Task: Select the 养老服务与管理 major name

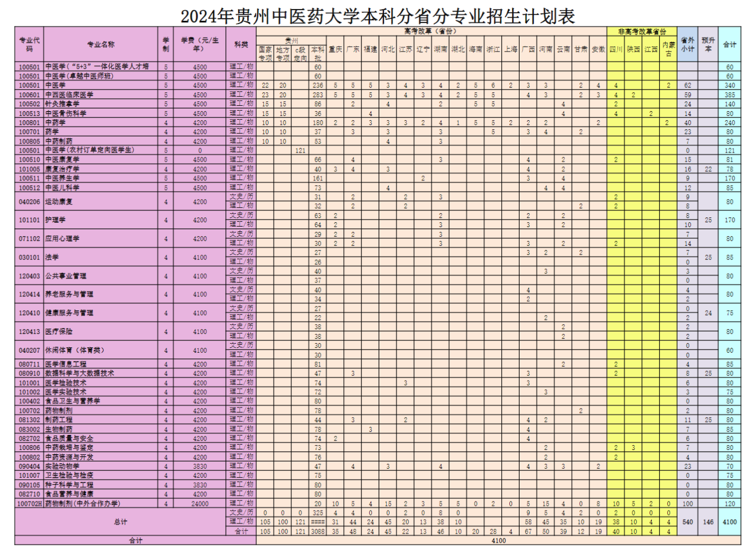Action: tap(69, 294)
